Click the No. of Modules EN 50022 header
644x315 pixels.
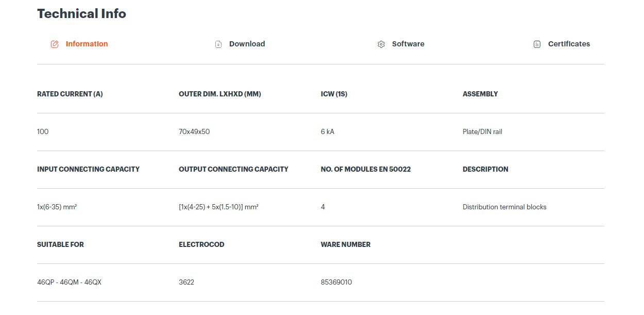point(366,169)
